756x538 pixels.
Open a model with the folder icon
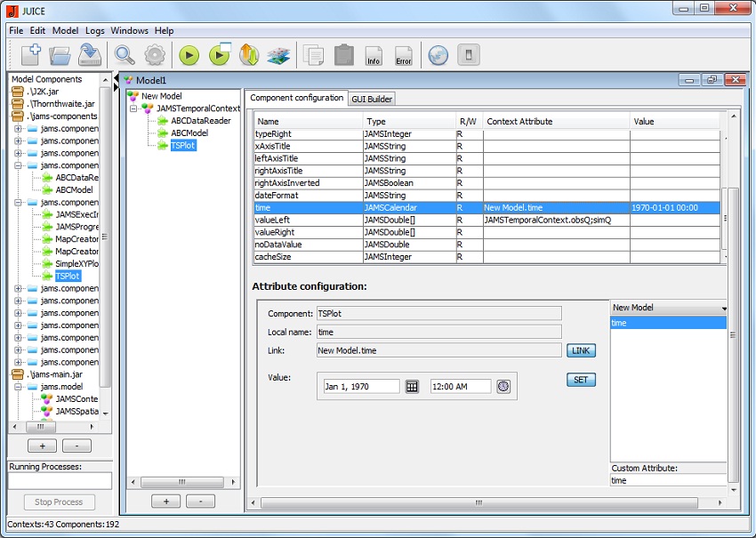coord(60,55)
